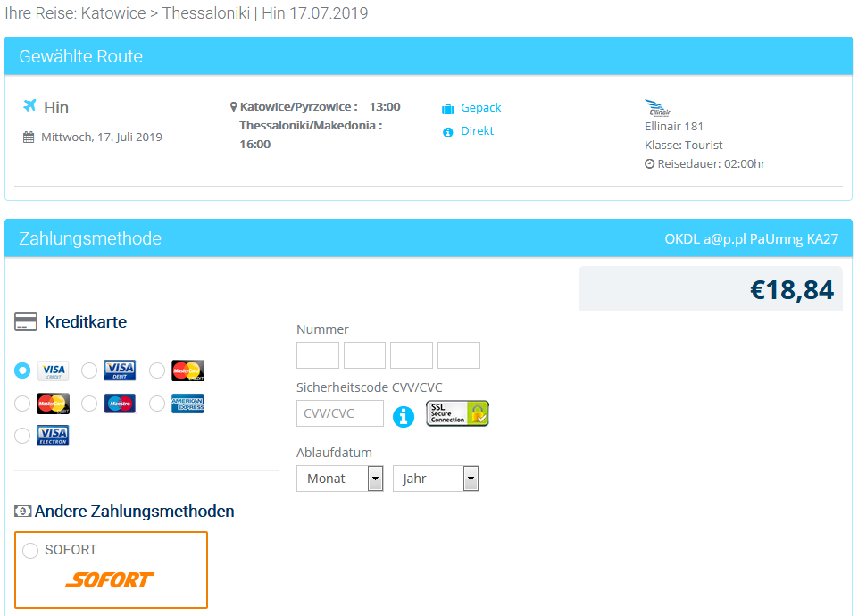Image resolution: width=858 pixels, height=616 pixels.
Task: Select the American Express radio button
Action: click(157, 404)
